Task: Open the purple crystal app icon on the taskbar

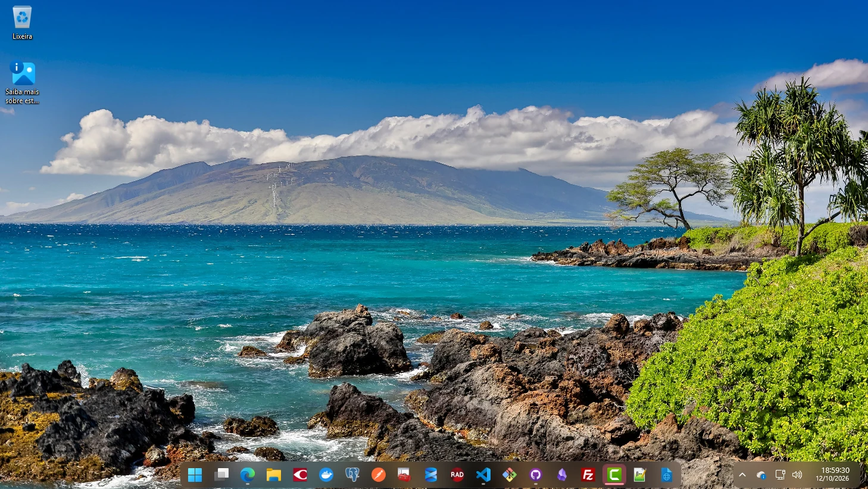Action: [x=562, y=475]
